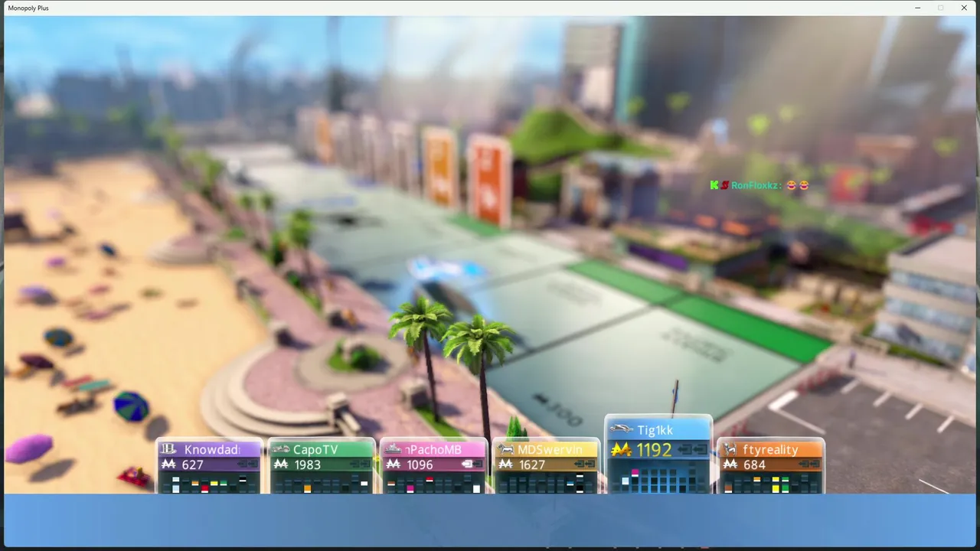Click the battleship token on PachoMB's card

(x=394, y=449)
